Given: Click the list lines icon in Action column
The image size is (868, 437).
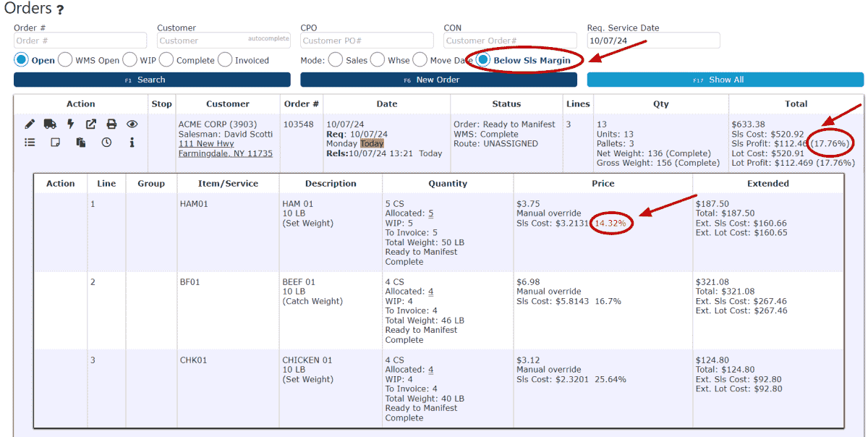Looking at the screenshot, I should point(30,143).
